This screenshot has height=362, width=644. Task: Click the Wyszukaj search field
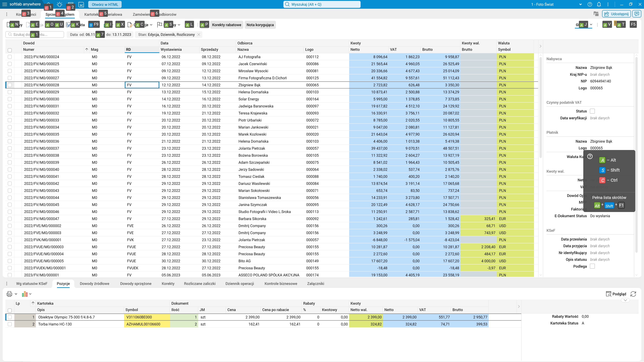tap(322, 4)
